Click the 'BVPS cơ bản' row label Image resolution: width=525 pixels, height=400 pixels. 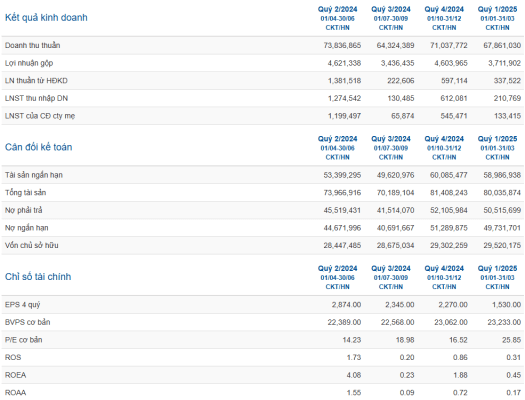(27, 322)
